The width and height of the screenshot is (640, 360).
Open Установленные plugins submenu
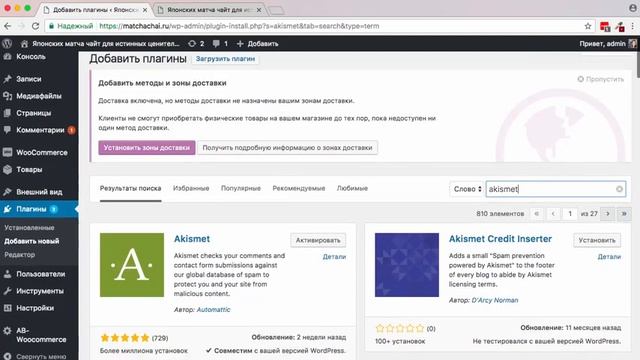click(29, 227)
